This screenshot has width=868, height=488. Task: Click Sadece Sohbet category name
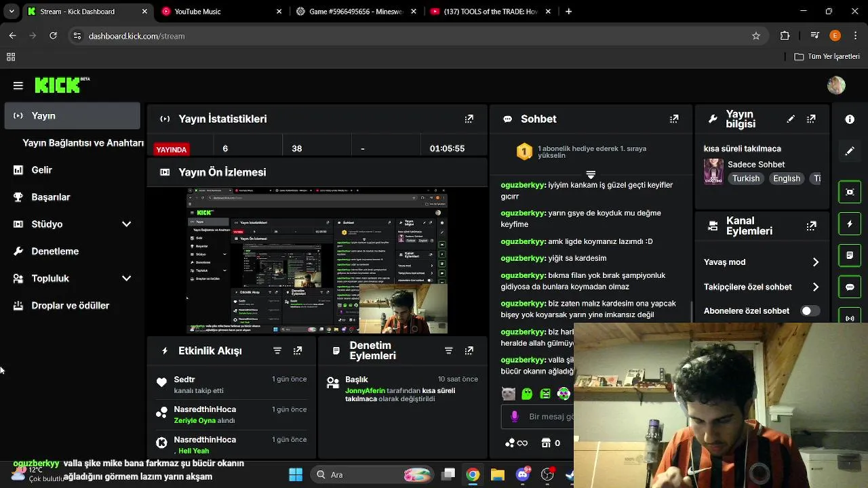(756, 165)
